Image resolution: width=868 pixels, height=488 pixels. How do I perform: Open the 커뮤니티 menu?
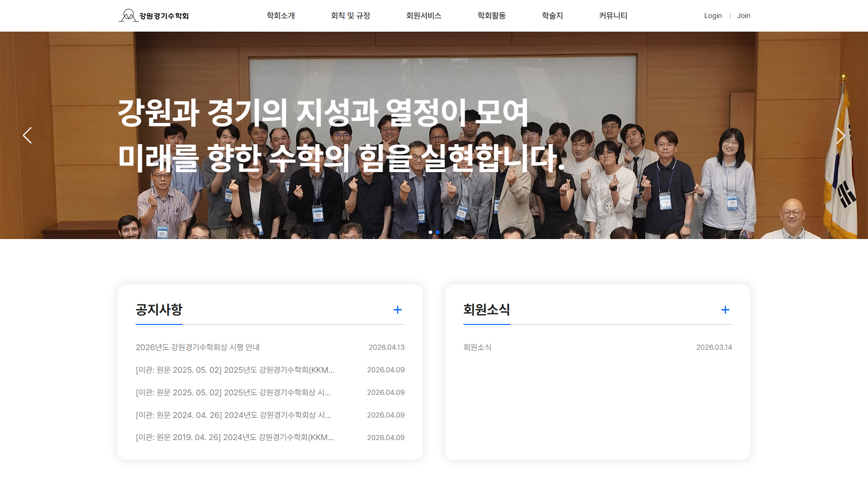(613, 16)
